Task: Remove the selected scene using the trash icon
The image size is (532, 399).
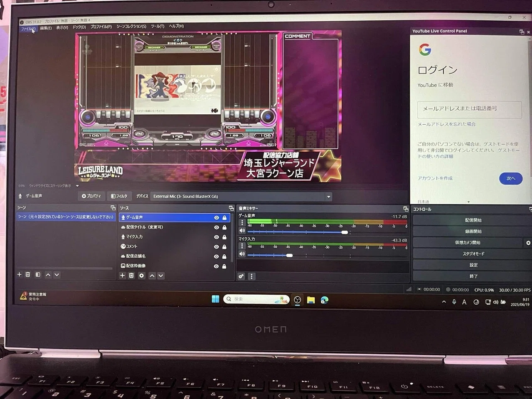Action: (28, 275)
